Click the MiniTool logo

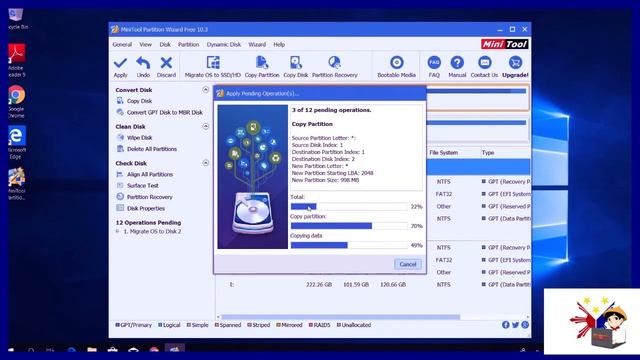click(x=504, y=44)
